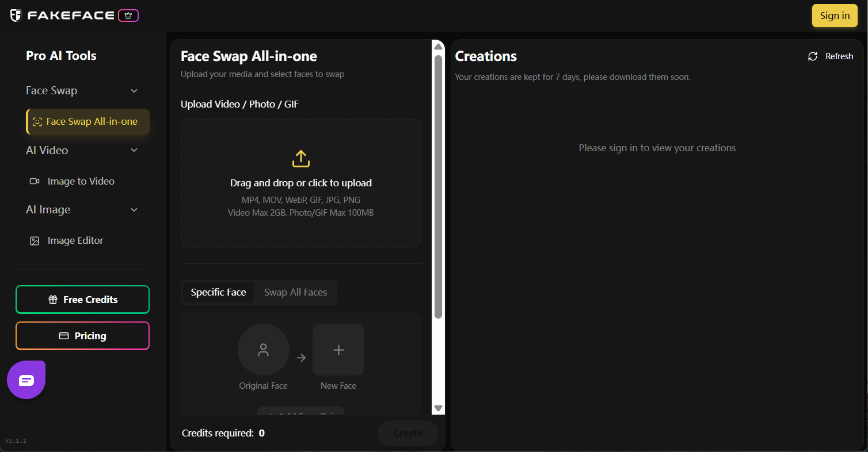This screenshot has width=868, height=452.
Task: Click the gift icon on Free Credits
Action: coord(53,300)
